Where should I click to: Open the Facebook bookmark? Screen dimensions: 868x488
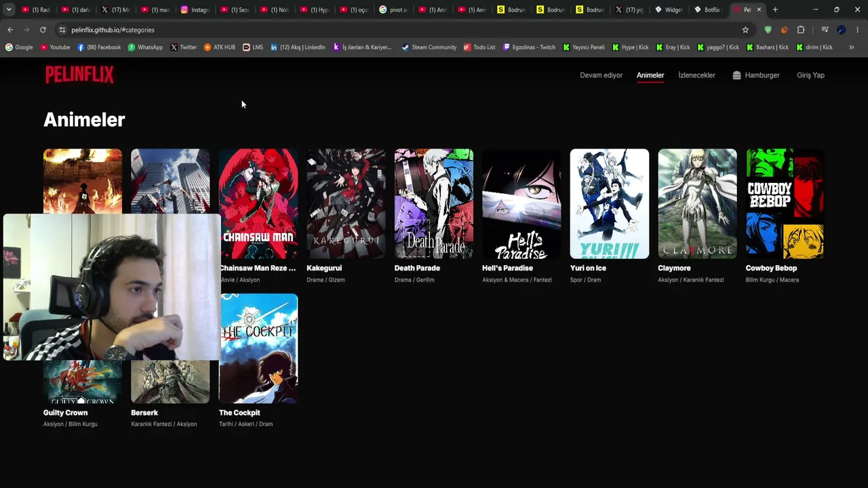pos(99,47)
